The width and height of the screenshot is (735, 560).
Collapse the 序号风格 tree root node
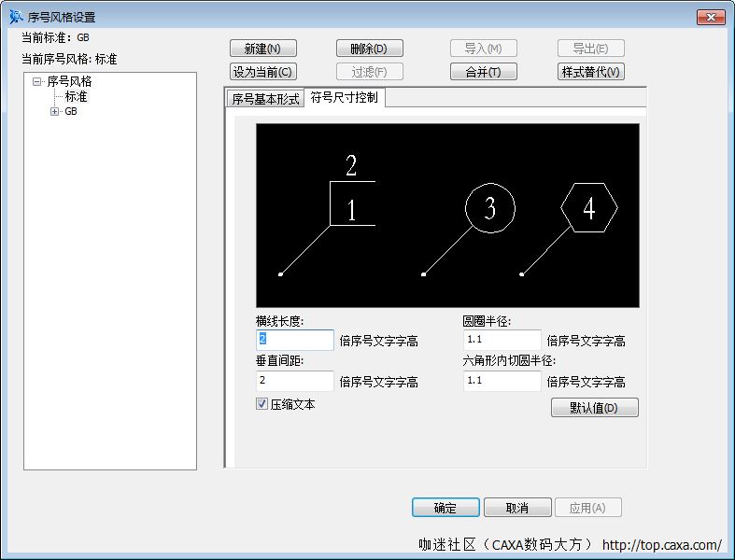point(37,81)
